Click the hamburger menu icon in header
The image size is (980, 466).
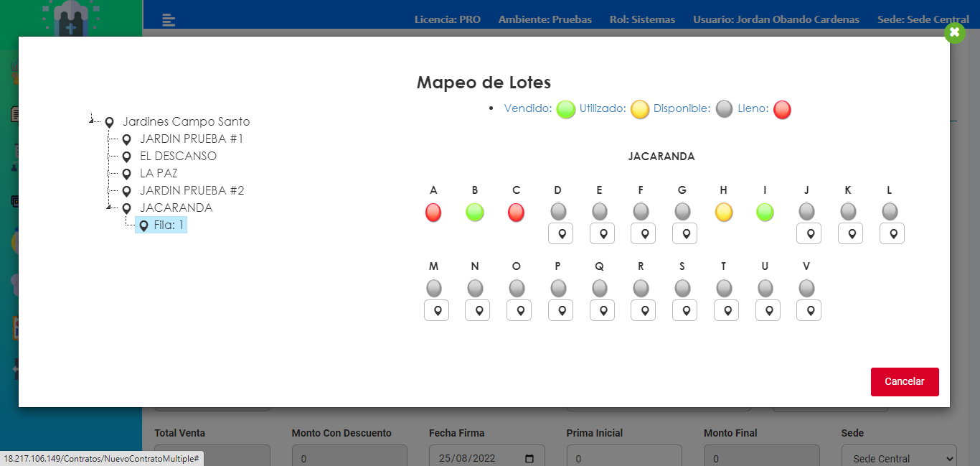169,19
